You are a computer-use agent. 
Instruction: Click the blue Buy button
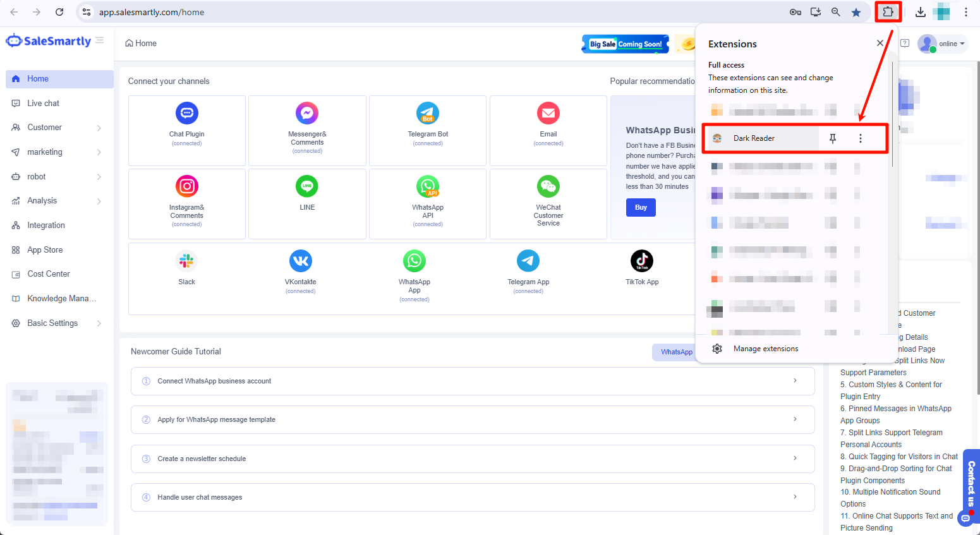pyautogui.click(x=641, y=207)
